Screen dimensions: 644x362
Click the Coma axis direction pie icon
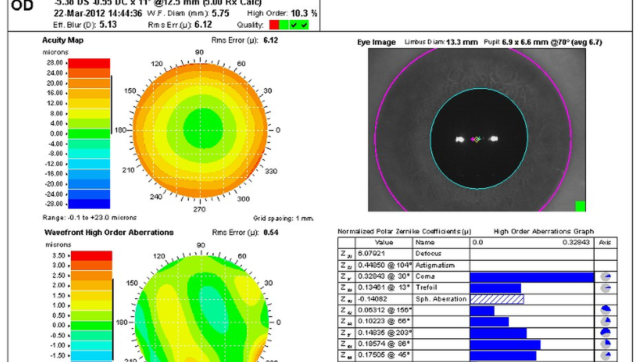click(606, 277)
